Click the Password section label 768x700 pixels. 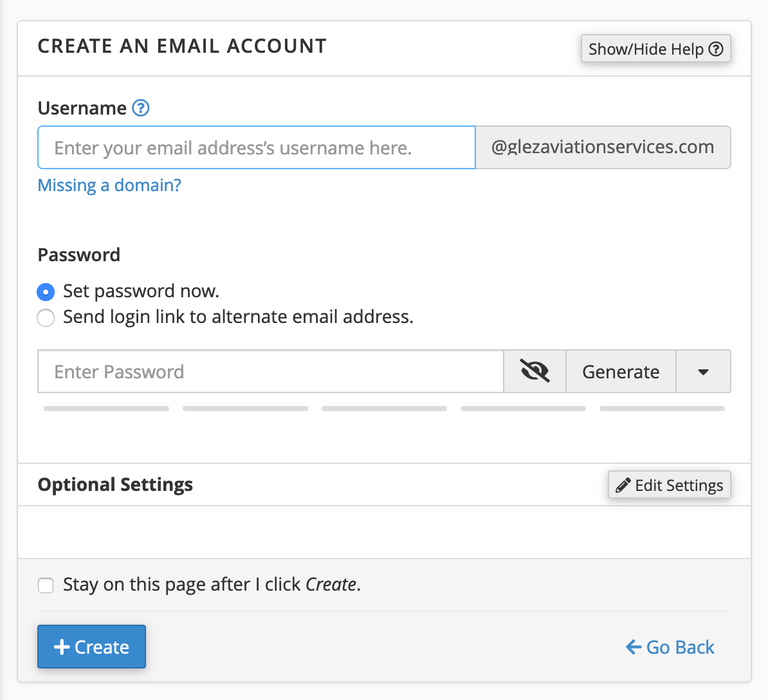(x=79, y=255)
